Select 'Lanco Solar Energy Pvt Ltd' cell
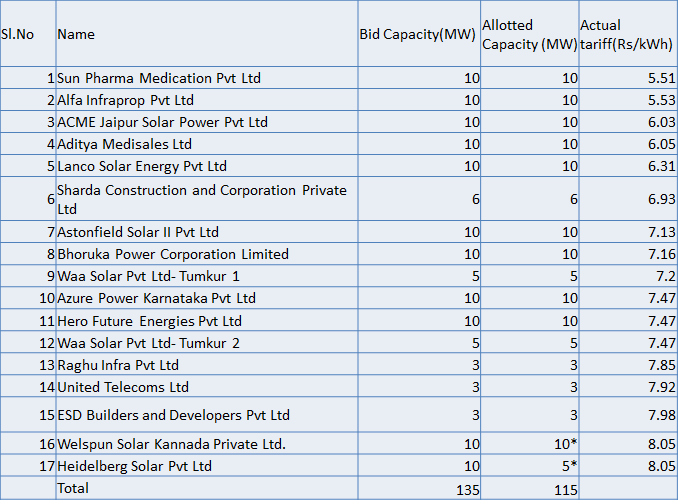The height and width of the screenshot is (500, 678). [x=207, y=166]
